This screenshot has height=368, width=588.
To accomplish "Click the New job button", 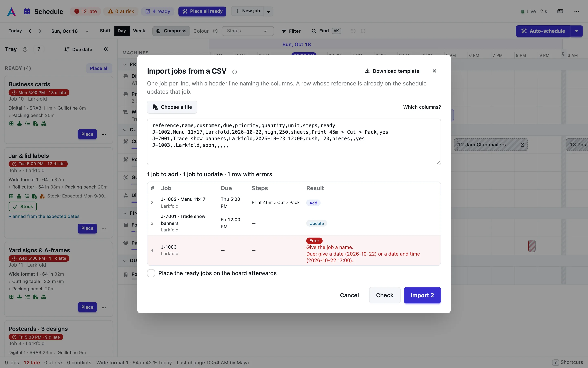I will 248,11.
